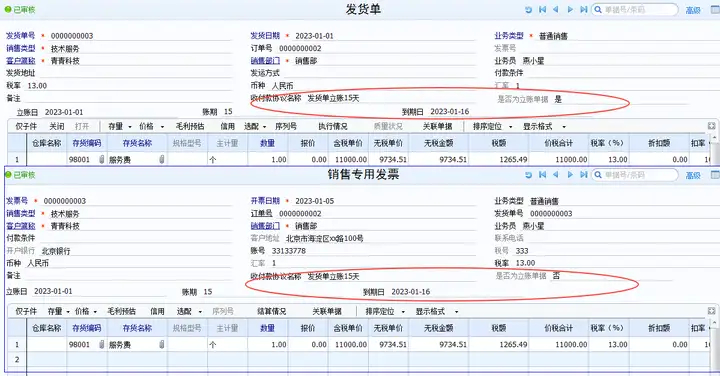
Task: Click 关联单据 in the delivery order toolbar
Action: pos(437,126)
